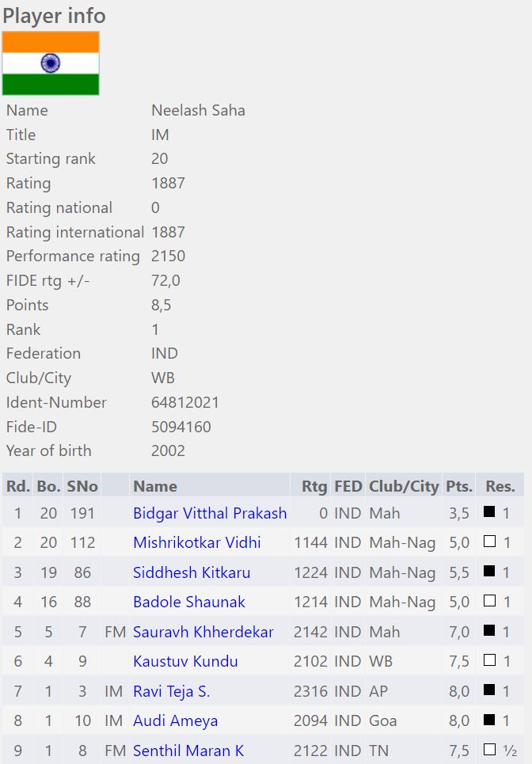Screen dimensions: 532x764
Task: Click white piece icon in round 4
Action: click(489, 602)
